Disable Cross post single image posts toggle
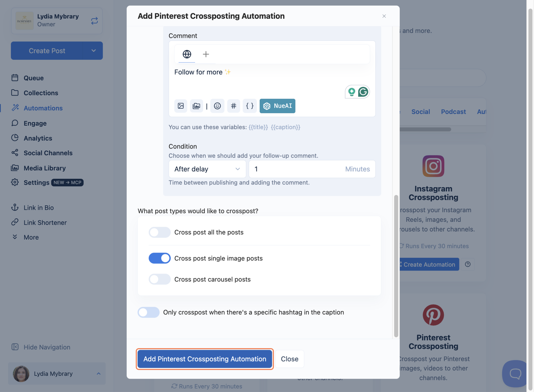 click(160, 258)
